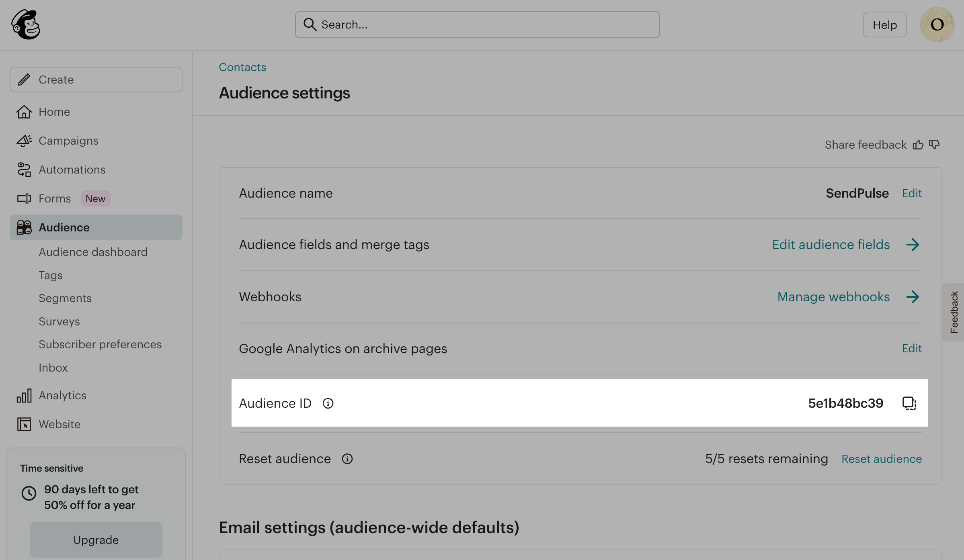The width and height of the screenshot is (964, 560).
Task: Open the account avatar menu
Action: (x=937, y=25)
